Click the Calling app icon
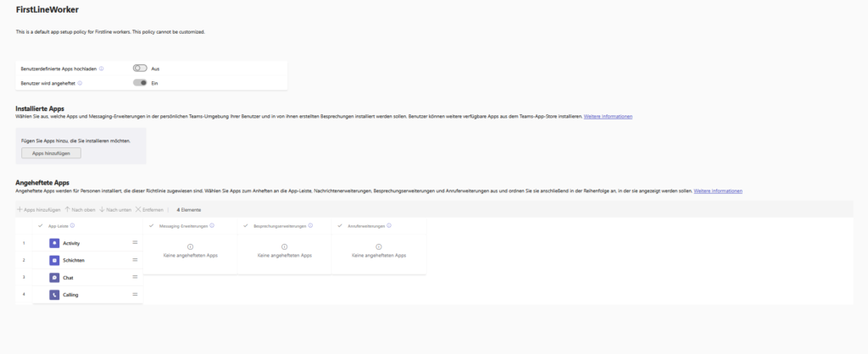Viewport: 868px width, 354px height. pyautogui.click(x=54, y=295)
